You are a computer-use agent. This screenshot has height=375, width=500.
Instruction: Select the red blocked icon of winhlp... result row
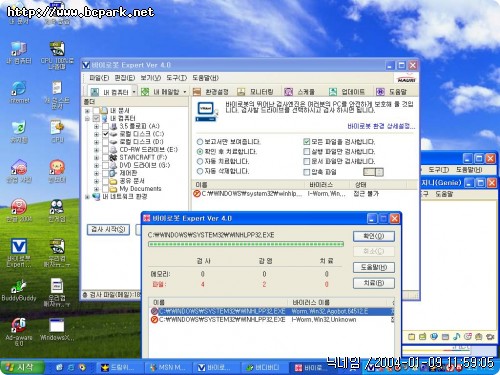tap(197, 193)
